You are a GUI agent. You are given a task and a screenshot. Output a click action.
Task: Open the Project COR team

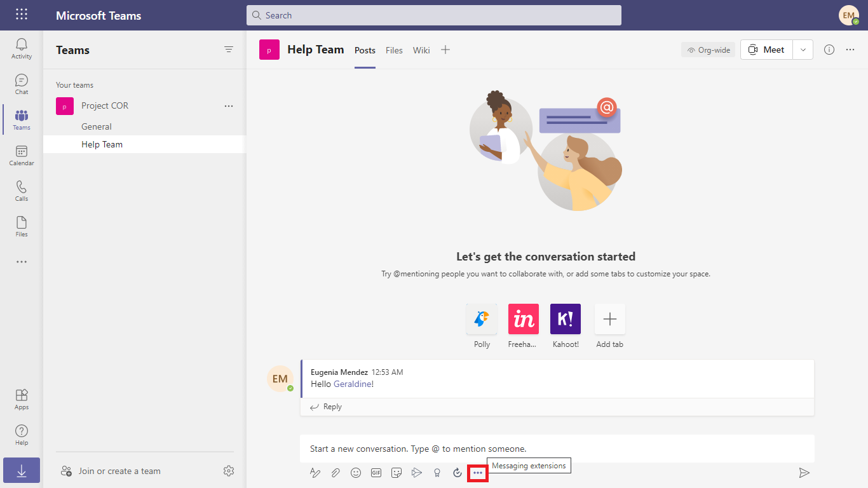[x=105, y=106]
